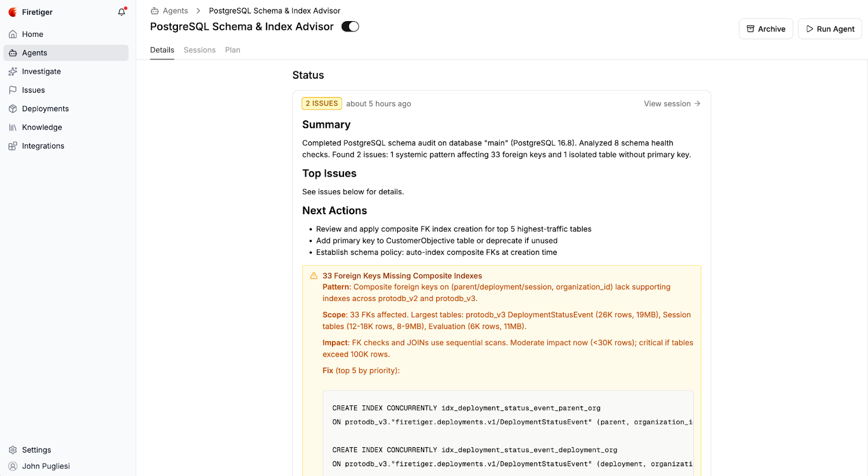Click the breadcrumb chevron separator
The height and width of the screenshot is (476, 868).
(x=199, y=11)
